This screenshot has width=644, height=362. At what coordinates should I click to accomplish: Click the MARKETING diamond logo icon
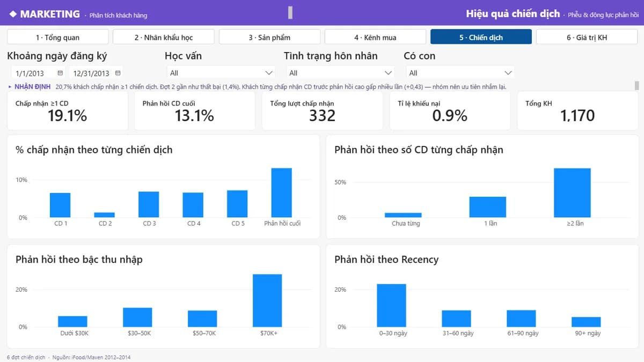point(13,14)
